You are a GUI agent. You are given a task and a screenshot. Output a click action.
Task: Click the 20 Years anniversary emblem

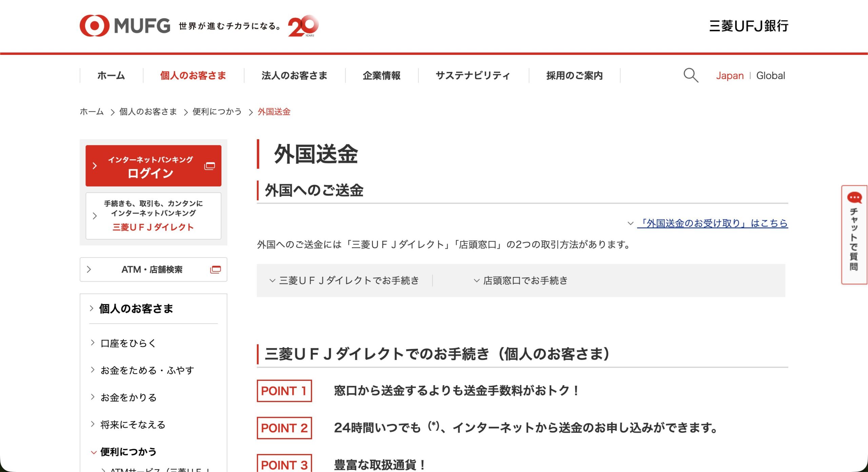coord(303,26)
